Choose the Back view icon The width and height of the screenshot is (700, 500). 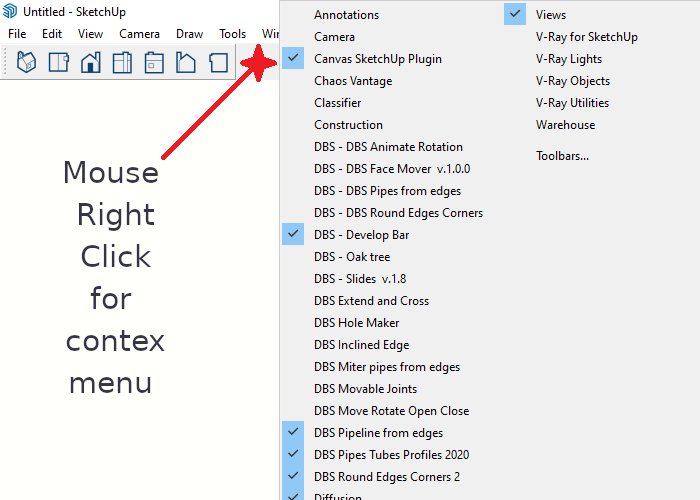coord(154,62)
